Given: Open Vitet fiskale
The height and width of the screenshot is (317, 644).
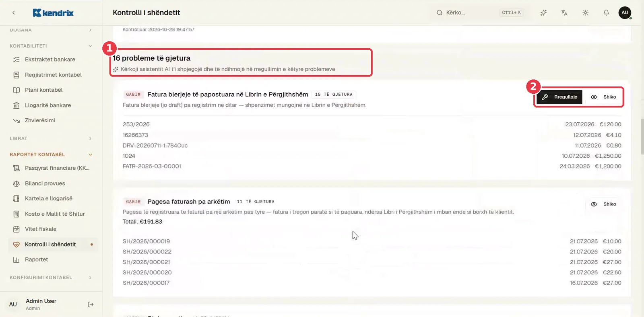Looking at the screenshot, I should pyautogui.click(x=53, y=229).
